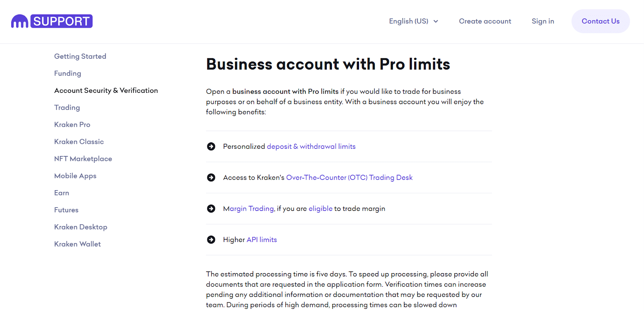The height and width of the screenshot is (312, 644).
Task: Follow the eligible link for margin
Action: pos(320,209)
